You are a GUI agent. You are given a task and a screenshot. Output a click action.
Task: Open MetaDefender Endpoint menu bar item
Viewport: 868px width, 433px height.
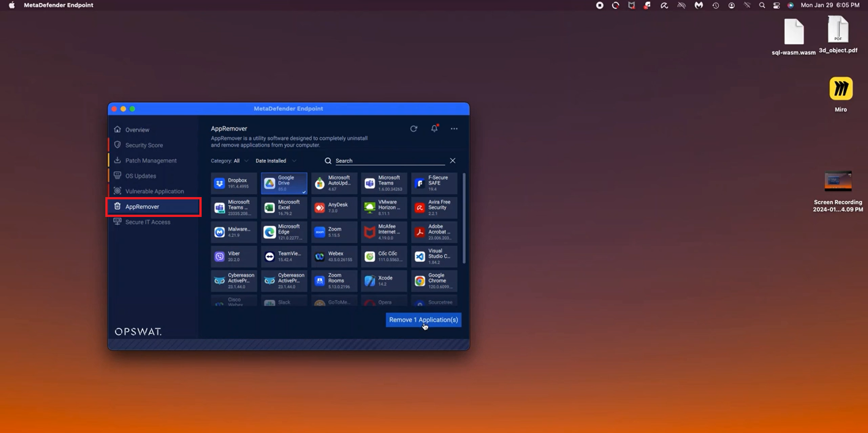pyautogui.click(x=58, y=5)
